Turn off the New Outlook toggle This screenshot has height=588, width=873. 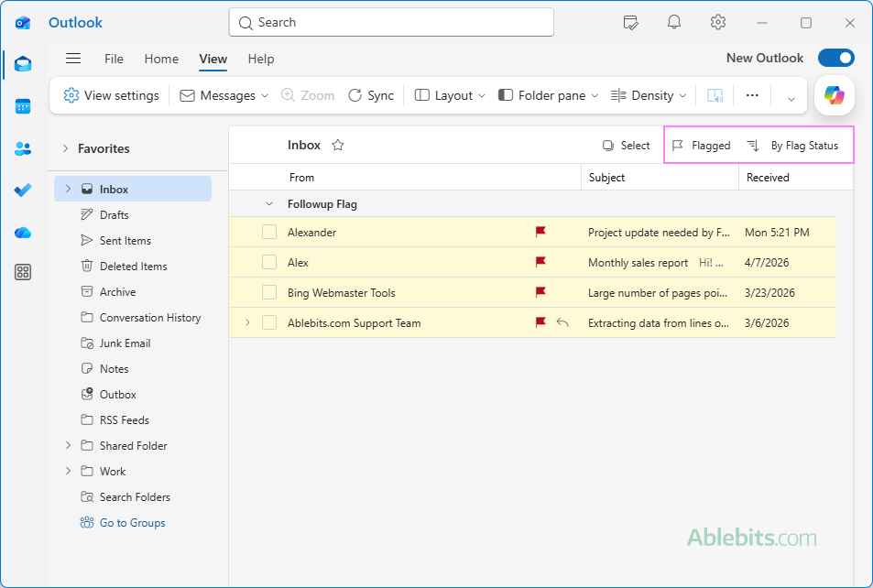pos(836,58)
